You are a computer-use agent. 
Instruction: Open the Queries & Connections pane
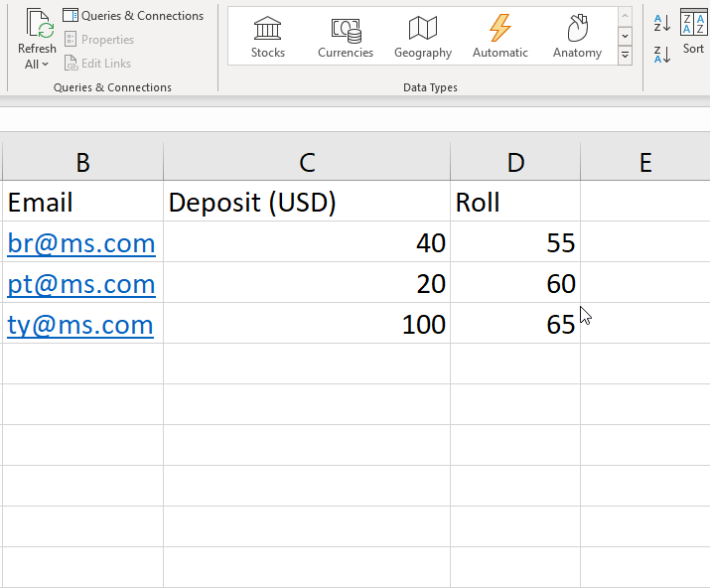point(133,16)
